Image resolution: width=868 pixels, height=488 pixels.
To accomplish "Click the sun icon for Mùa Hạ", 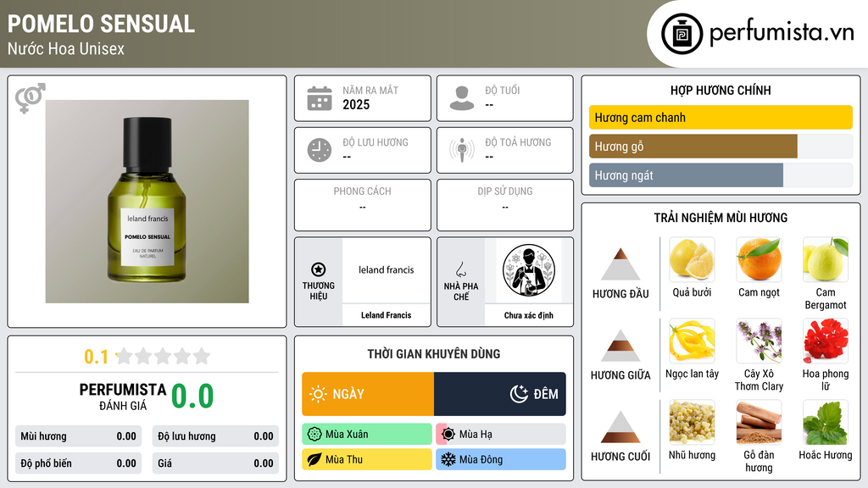I will pyautogui.click(x=448, y=435).
